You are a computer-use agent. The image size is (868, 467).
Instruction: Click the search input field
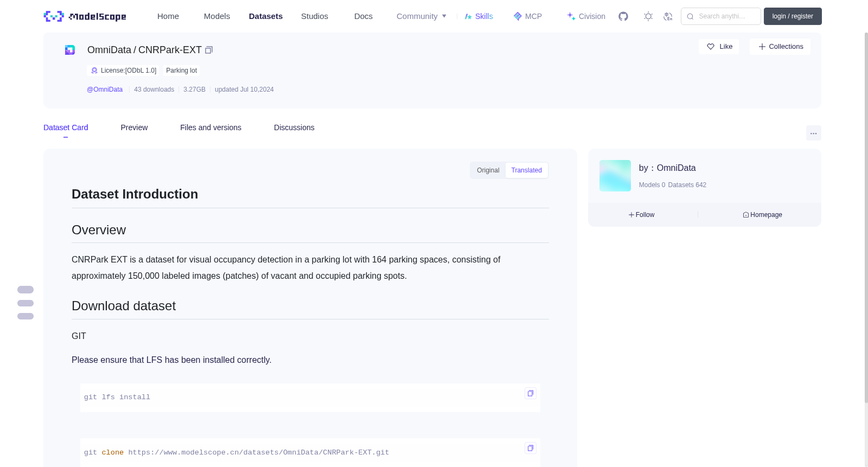click(x=721, y=16)
